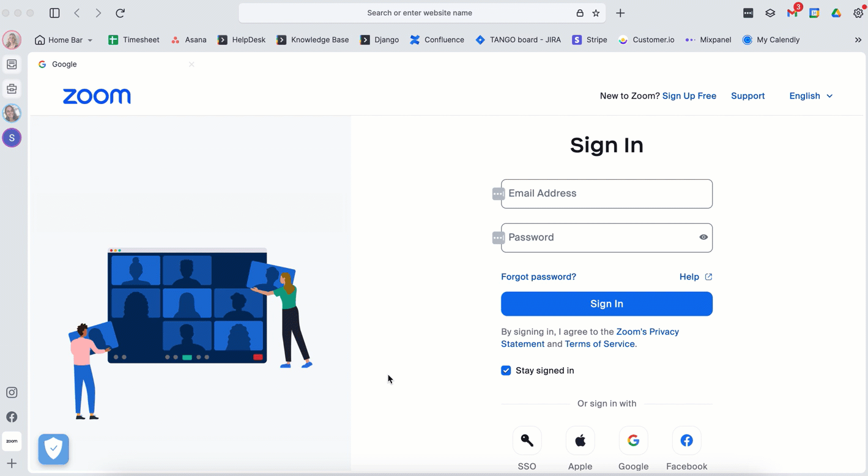The height and width of the screenshot is (476, 868).
Task: Bookmark this page with the star icon
Action: 596,13
